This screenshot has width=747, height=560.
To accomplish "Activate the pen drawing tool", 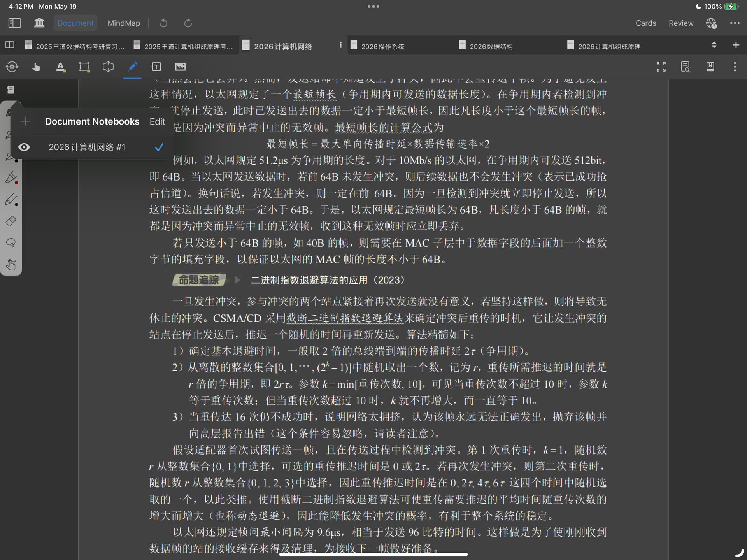I will coord(132,67).
